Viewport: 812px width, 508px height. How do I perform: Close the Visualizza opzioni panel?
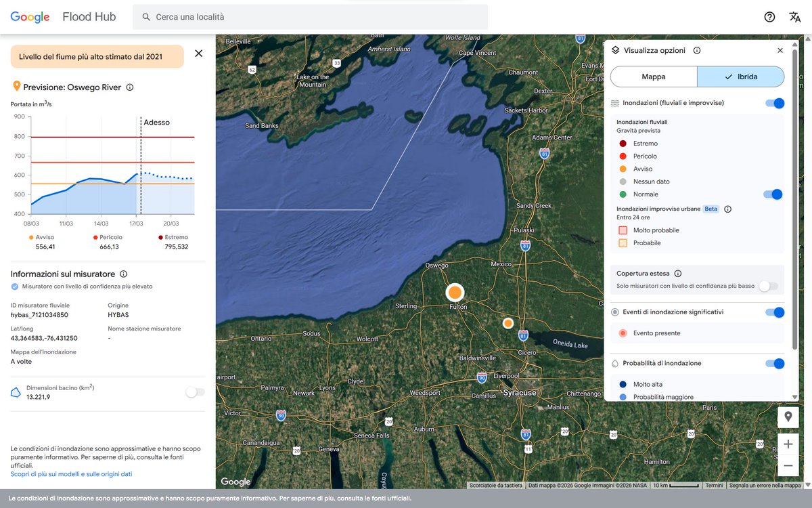(x=780, y=50)
